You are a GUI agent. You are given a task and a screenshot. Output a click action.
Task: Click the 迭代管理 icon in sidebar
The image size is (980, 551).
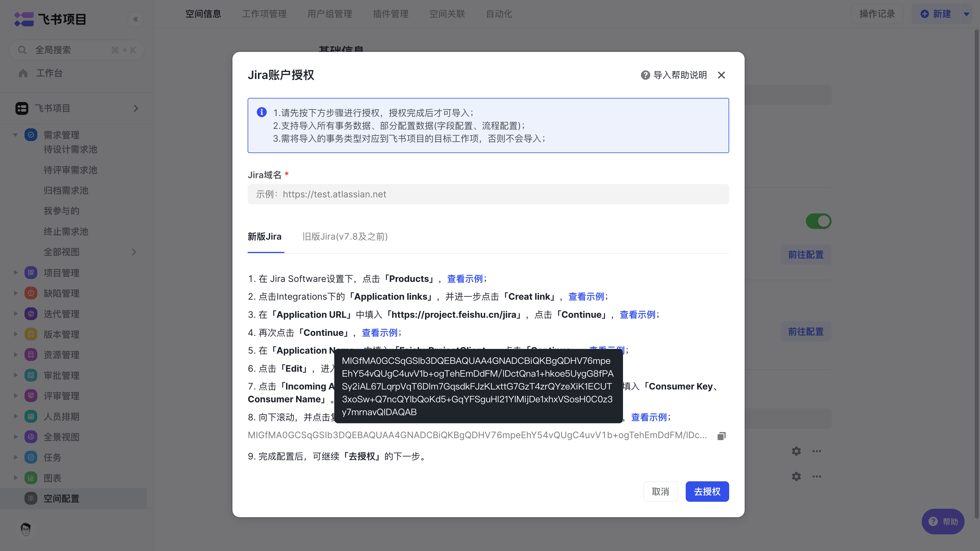[31, 314]
